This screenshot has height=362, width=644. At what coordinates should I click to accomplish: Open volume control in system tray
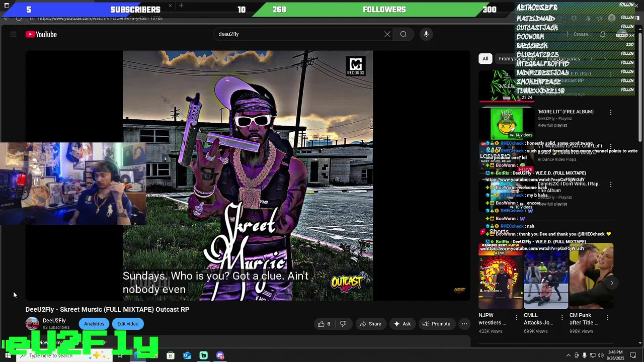(600, 355)
